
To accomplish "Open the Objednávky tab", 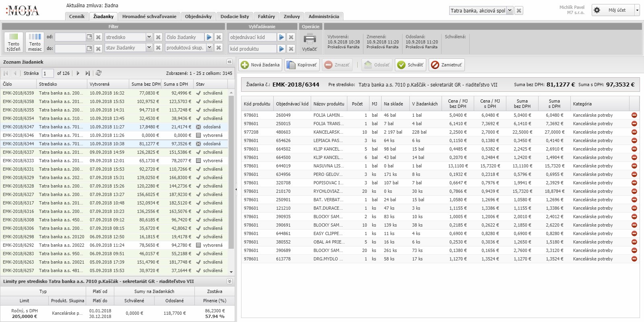I will coord(198,17).
